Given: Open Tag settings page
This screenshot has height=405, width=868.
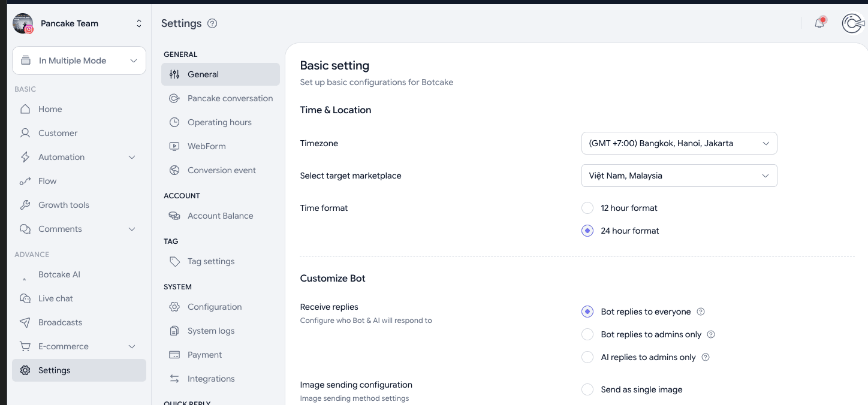Looking at the screenshot, I should [x=221, y=261].
